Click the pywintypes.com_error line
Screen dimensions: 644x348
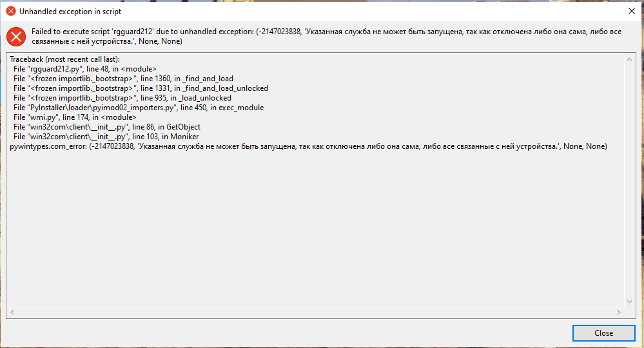pos(308,146)
